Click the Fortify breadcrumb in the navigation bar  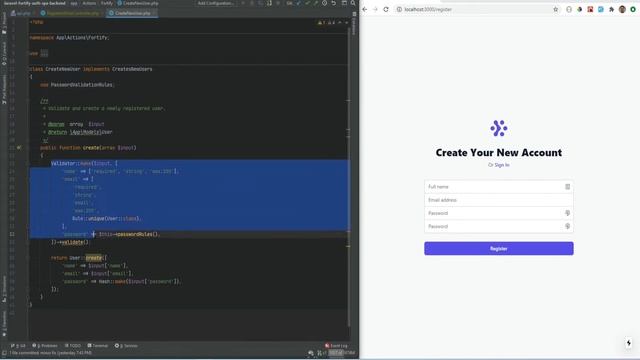tap(107, 3)
